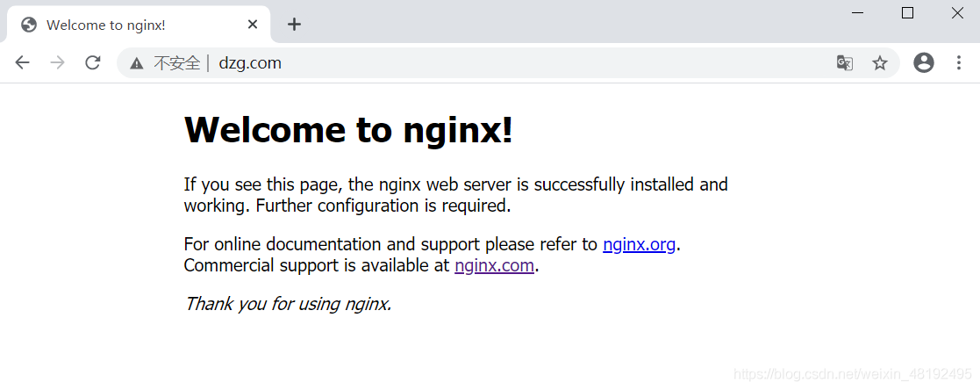Screen dimensions: 980x390
Task: Maximize the browser window
Action: pos(908,12)
